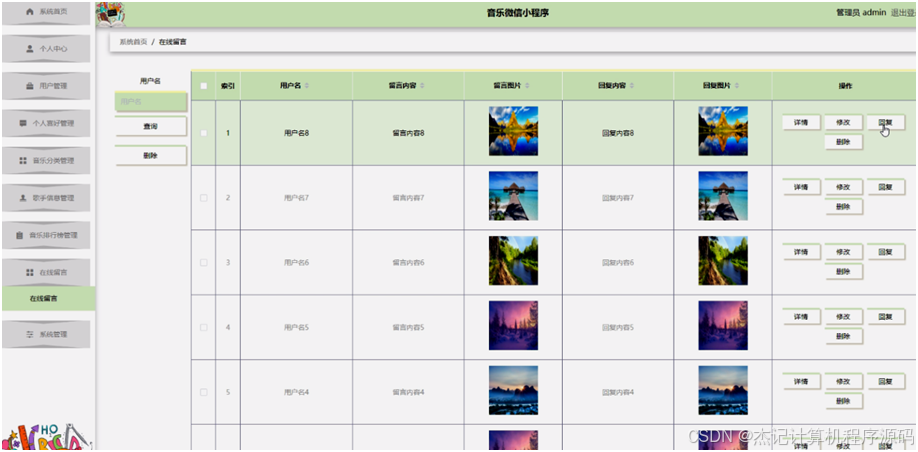918x452 pixels.
Task: Open 详情 for row 用户名7
Action: point(801,187)
